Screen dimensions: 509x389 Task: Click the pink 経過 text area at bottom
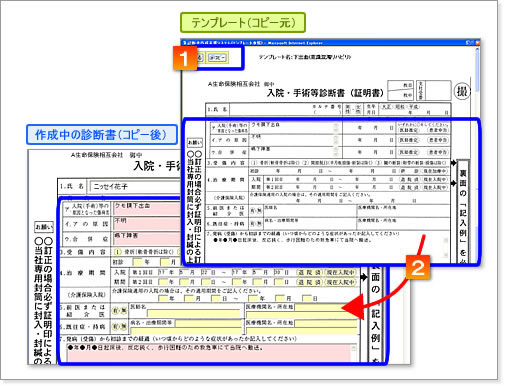[210, 353]
